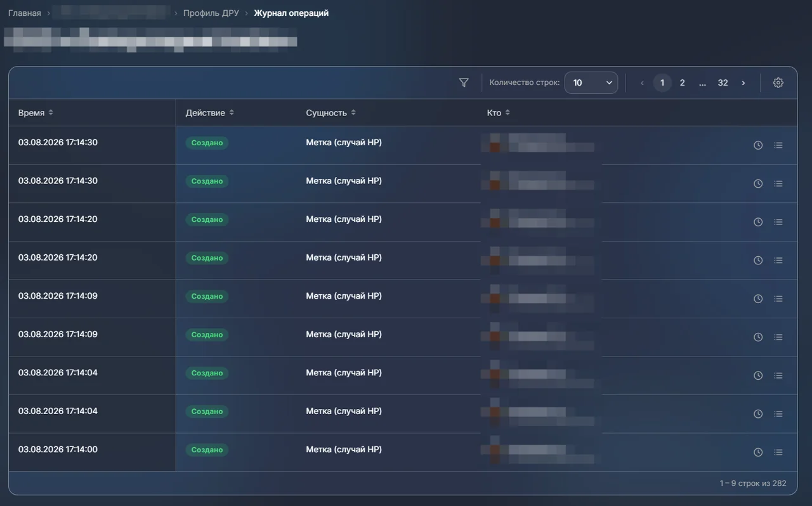
Task: Navigate to Профиль ДРУ breadcrumb
Action: (211, 13)
